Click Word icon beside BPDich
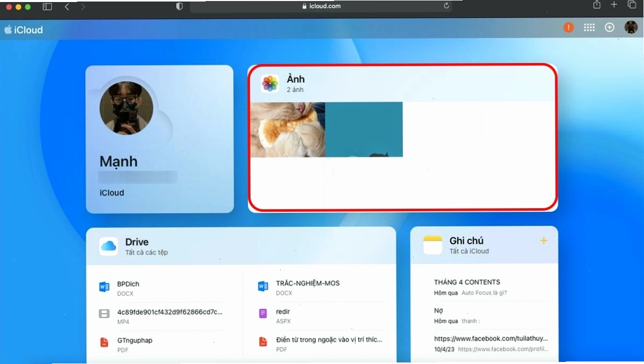Screen dimensions: 644x364 click(x=104, y=287)
